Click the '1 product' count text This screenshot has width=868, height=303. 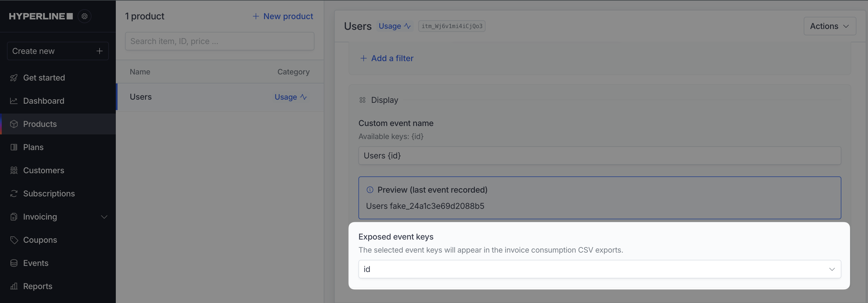tap(144, 16)
